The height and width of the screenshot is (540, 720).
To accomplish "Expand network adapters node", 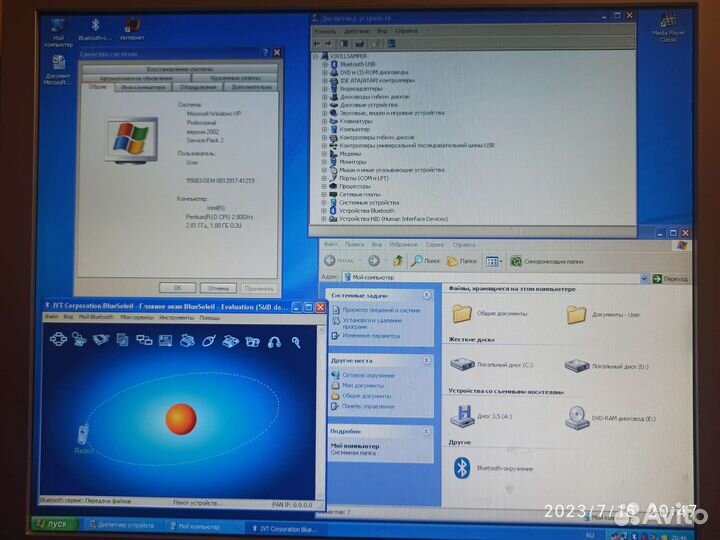I will point(324,194).
